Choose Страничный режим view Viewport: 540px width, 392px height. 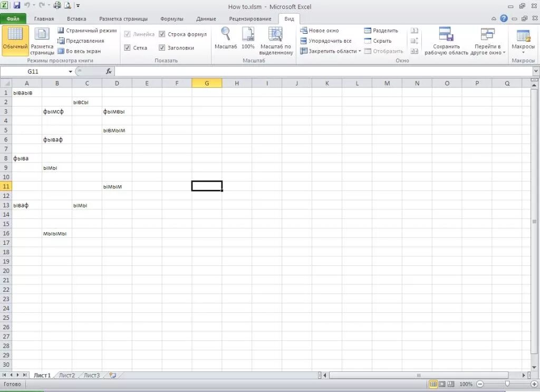pyautogui.click(x=87, y=30)
